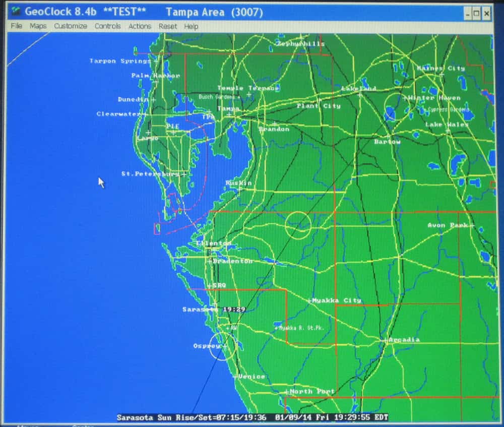The width and height of the screenshot is (504, 427).
Task: Click the PIE airport marker label
Action: tap(172, 126)
